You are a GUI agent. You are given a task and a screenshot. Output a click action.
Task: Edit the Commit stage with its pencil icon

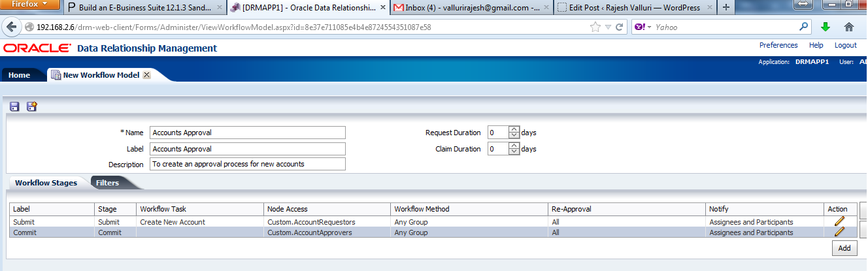pyautogui.click(x=839, y=232)
